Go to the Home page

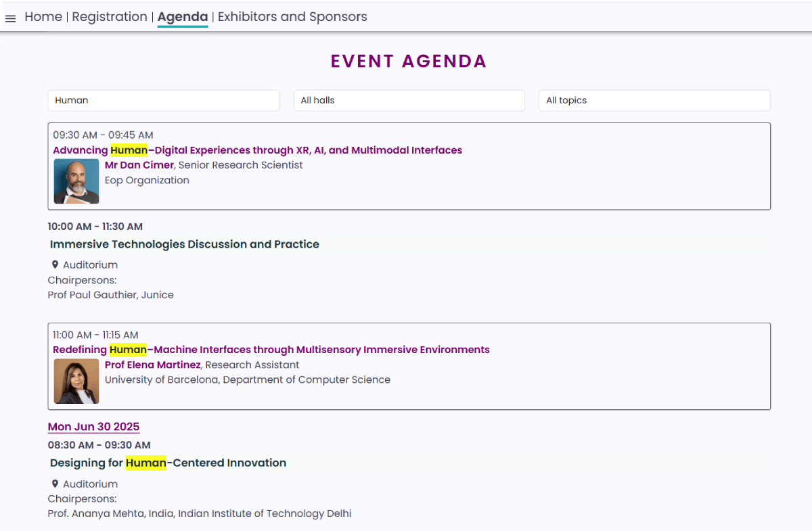[43, 17]
